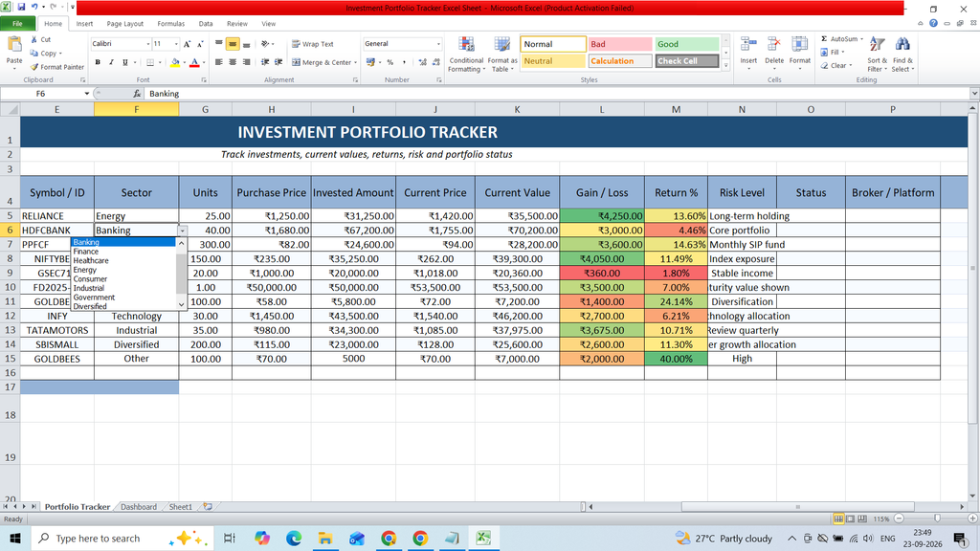The image size is (980, 551).
Task: Open Find & Select
Action: [x=902, y=55]
